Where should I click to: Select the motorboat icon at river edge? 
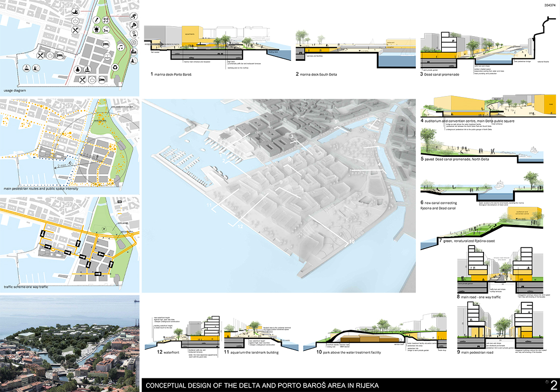[x=133, y=52]
